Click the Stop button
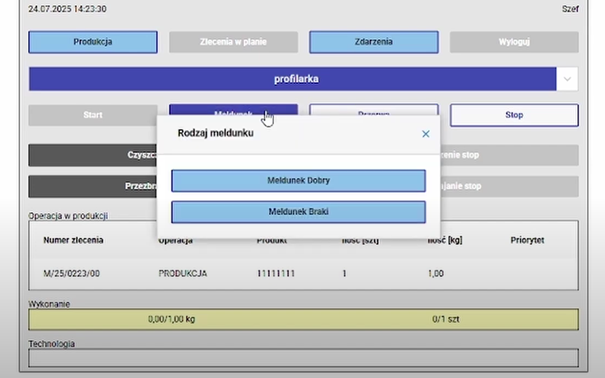 [x=514, y=115]
